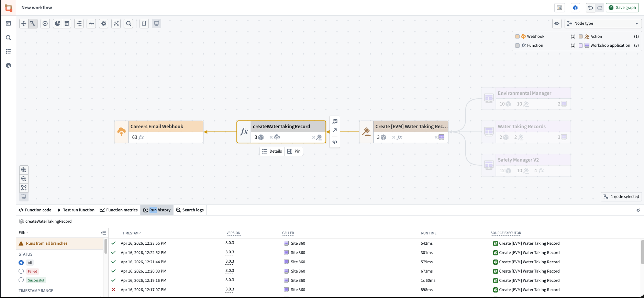Open the settings gear in graph toolbar
Screen dimensions: 644x298
coord(104,23)
